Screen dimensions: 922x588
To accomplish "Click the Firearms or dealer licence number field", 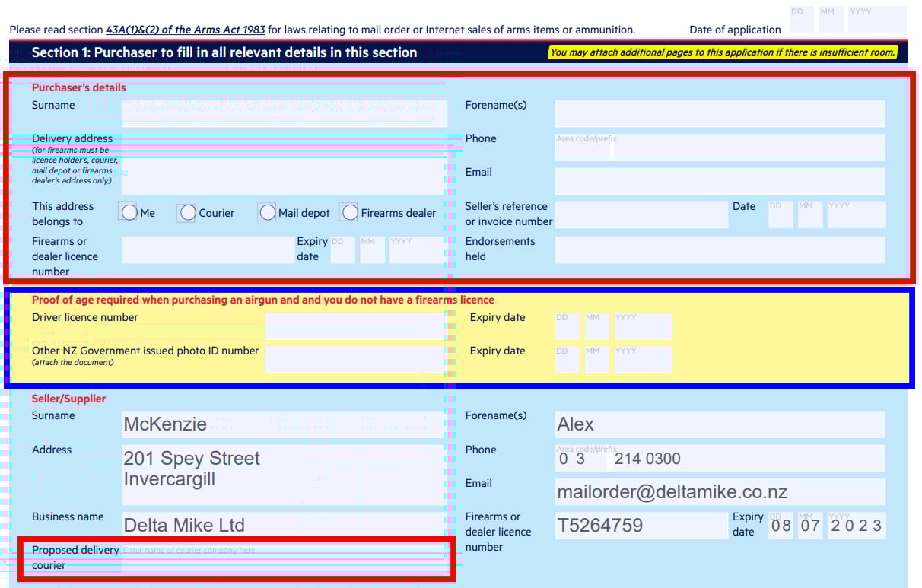I will pyautogui.click(x=205, y=250).
